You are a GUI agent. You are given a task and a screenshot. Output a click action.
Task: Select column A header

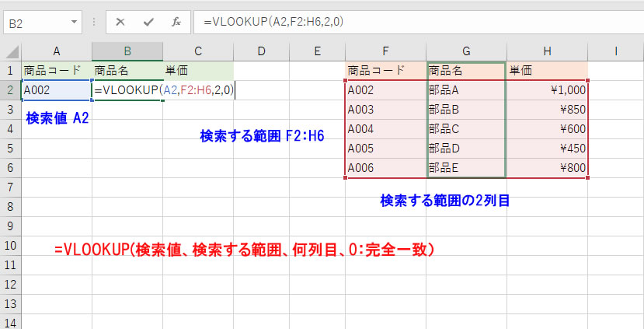click(x=57, y=51)
